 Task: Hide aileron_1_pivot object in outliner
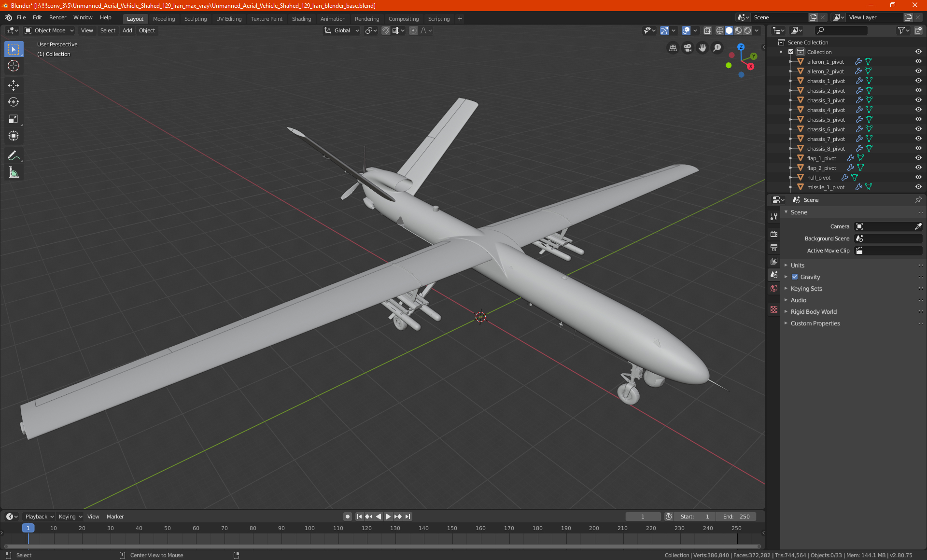click(x=918, y=61)
